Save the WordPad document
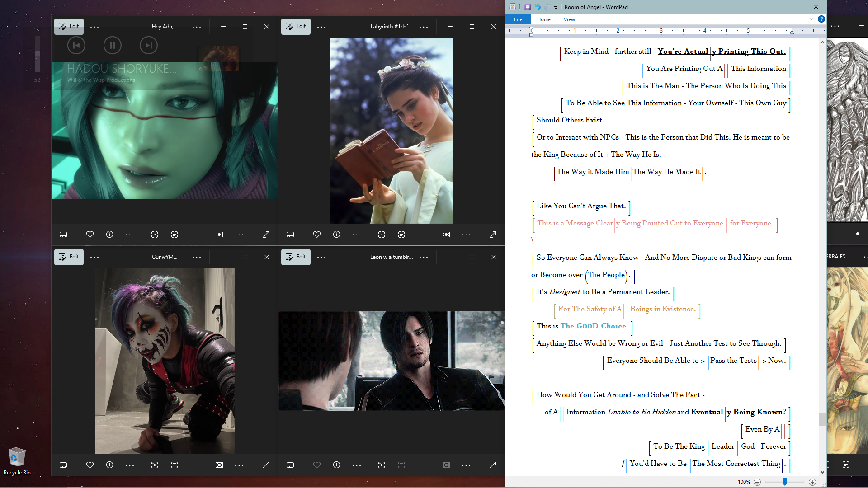868x488 pixels. pyautogui.click(x=527, y=7)
